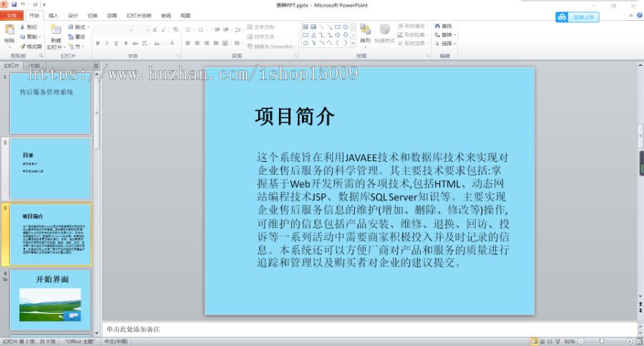Switch to the View (视图) tab
Screen dimensions: 644x346
185,16
